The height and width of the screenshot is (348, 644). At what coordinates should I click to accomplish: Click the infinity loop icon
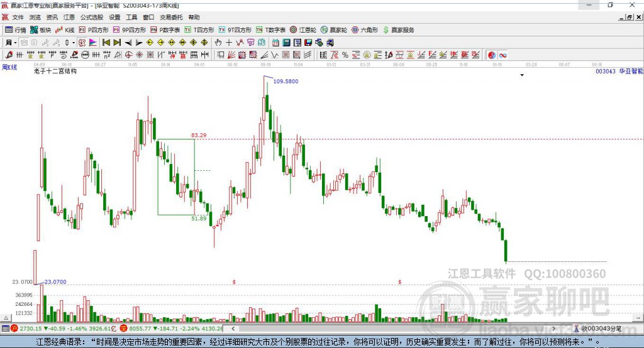pyautogui.click(x=502, y=55)
